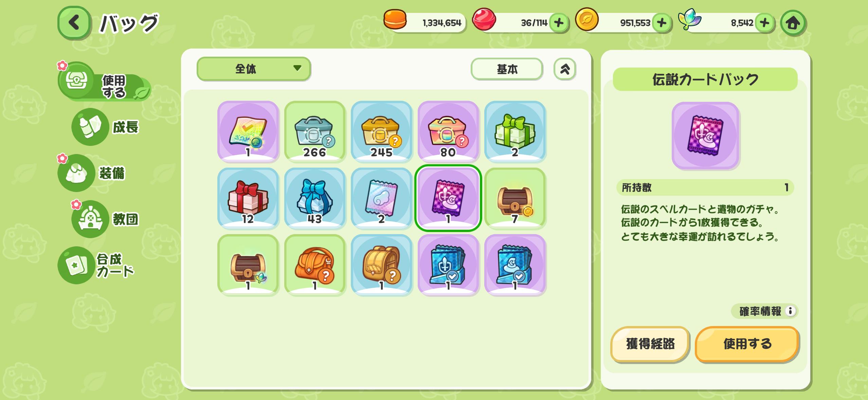Return to the home screen via the house icon
The image size is (868, 400).
coord(793,23)
